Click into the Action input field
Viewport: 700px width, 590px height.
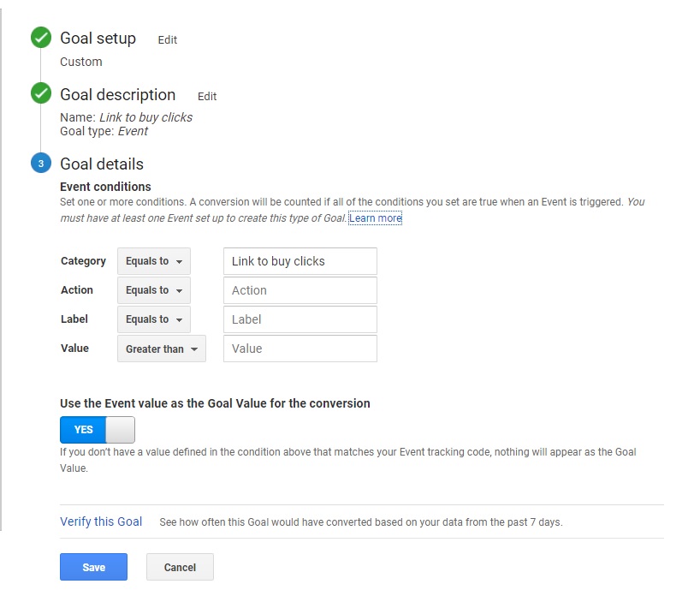(x=300, y=290)
